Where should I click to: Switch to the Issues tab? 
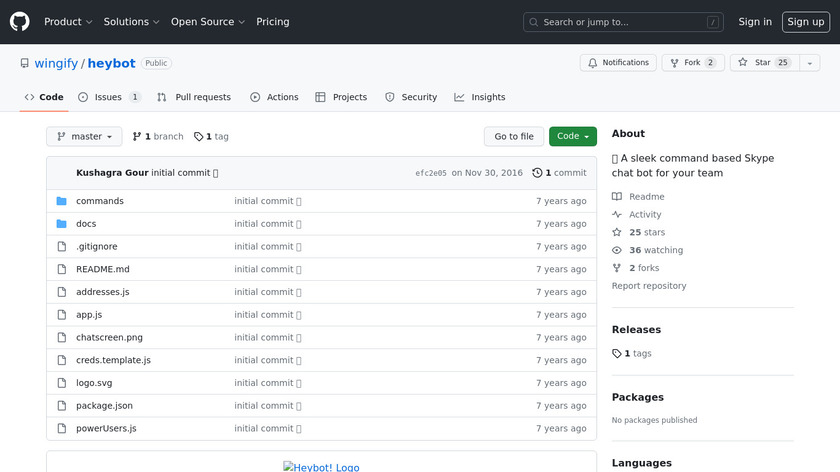pos(109,97)
